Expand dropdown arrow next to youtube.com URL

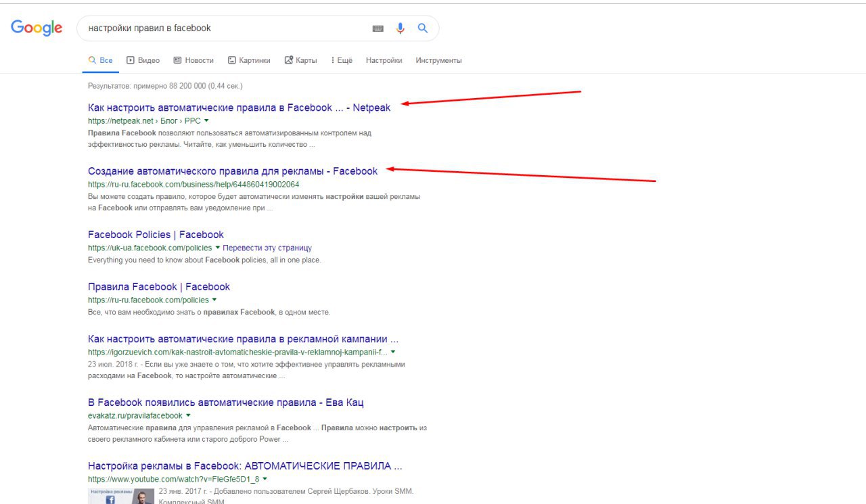coord(265,479)
